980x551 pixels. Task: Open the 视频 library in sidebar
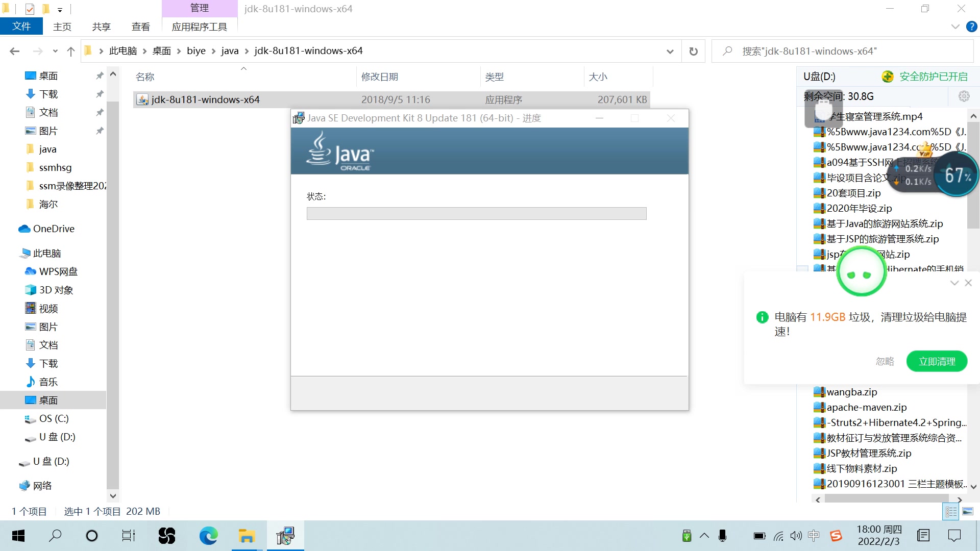click(x=48, y=308)
